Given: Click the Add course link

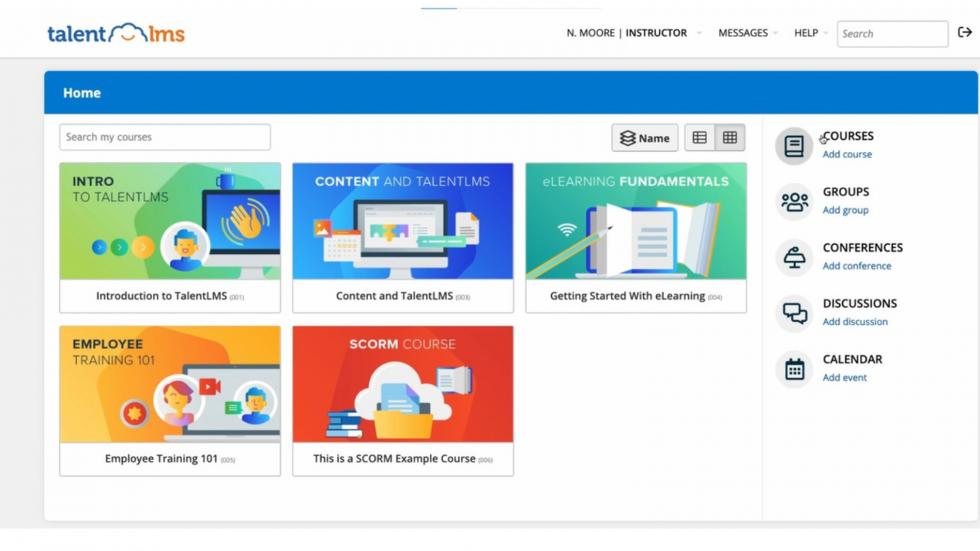Looking at the screenshot, I should pyautogui.click(x=847, y=154).
